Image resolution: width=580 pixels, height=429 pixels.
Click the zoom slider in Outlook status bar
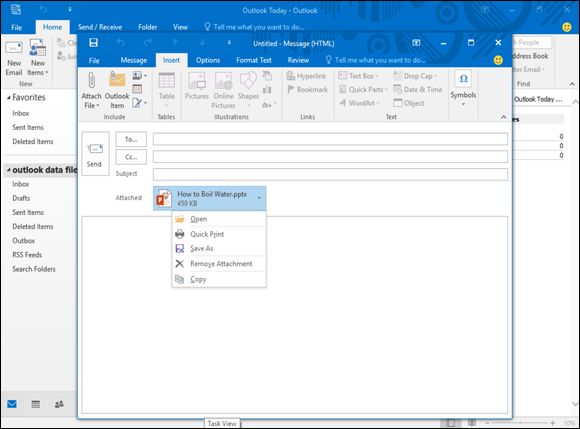[520, 422]
